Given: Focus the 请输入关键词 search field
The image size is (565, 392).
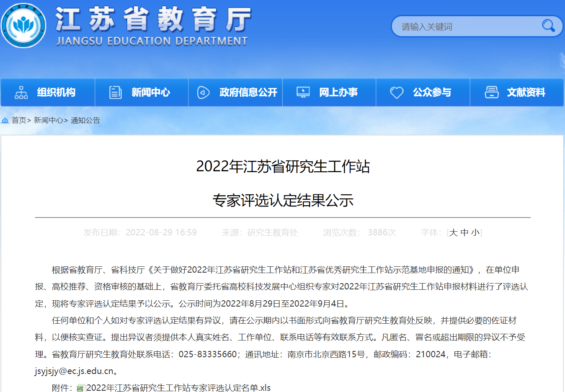Looking at the screenshot, I should pyautogui.click(x=465, y=27).
